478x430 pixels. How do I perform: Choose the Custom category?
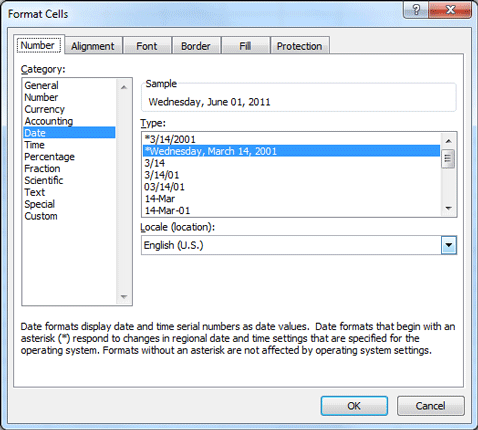(x=41, y=216)
